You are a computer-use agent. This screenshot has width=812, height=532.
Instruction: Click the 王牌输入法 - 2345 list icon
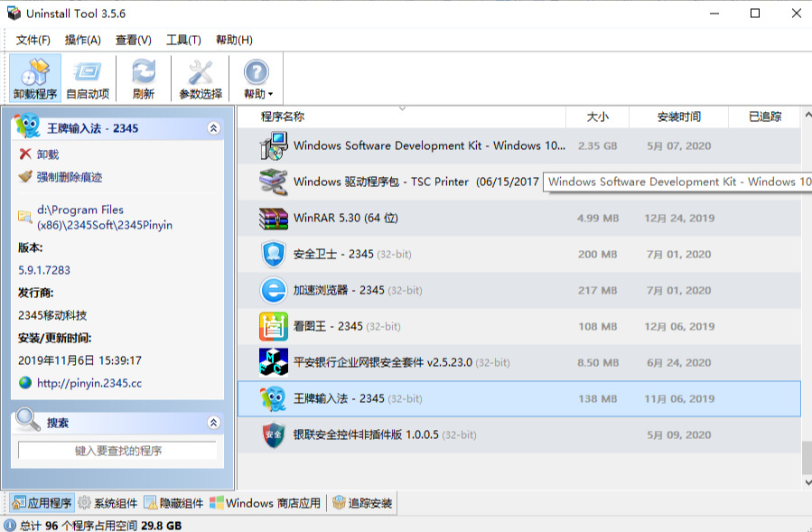click(x=274, y=398)
